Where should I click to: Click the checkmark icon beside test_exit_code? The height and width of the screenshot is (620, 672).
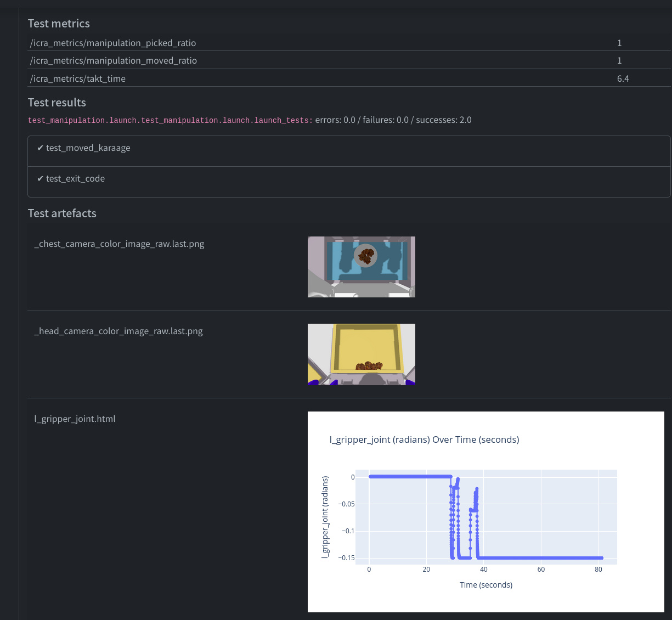[x=40, y=179]
